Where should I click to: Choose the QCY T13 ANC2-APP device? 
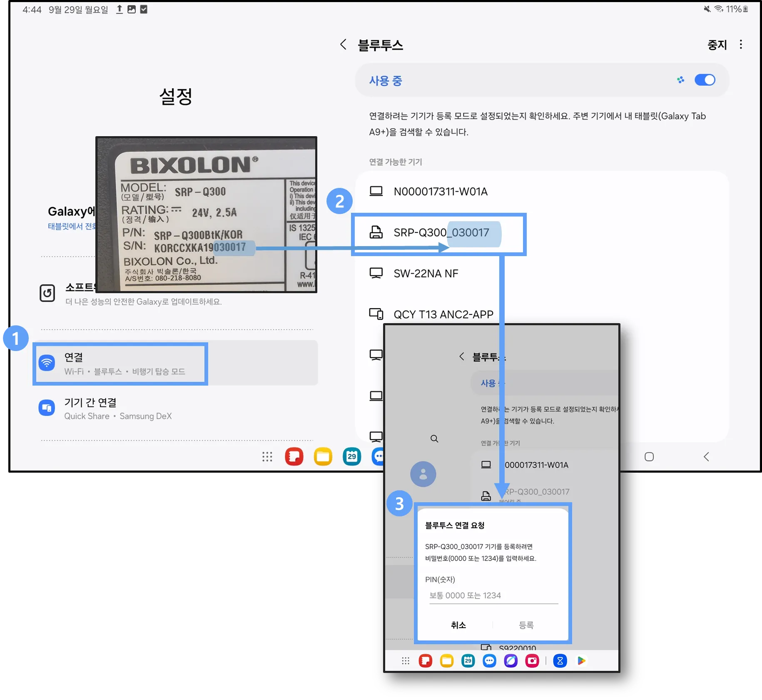pos(541,314)
